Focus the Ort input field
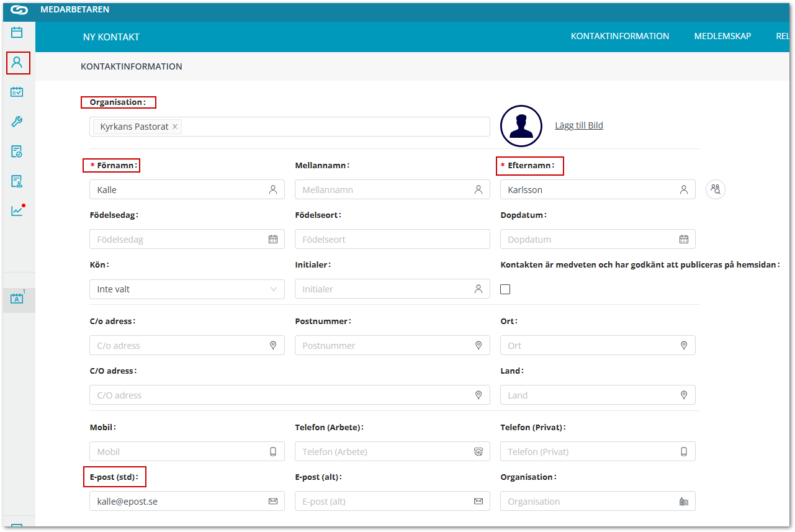Image resolution: width=795 pixels, height=532 pixels. pyautogui.click(x=598, y=346)
